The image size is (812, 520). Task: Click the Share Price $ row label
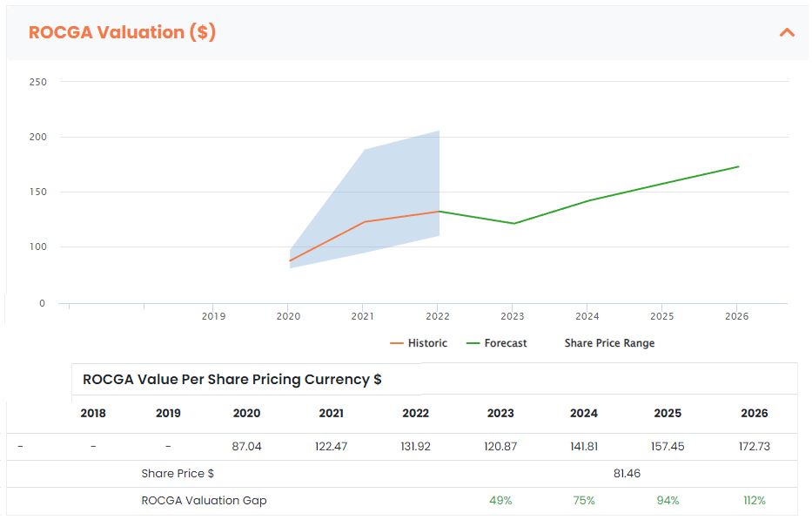pyautogui.click(x=178, y=474)
